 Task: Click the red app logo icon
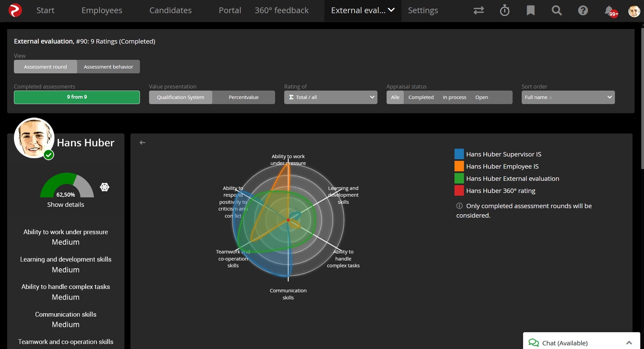tap(15, 10)
